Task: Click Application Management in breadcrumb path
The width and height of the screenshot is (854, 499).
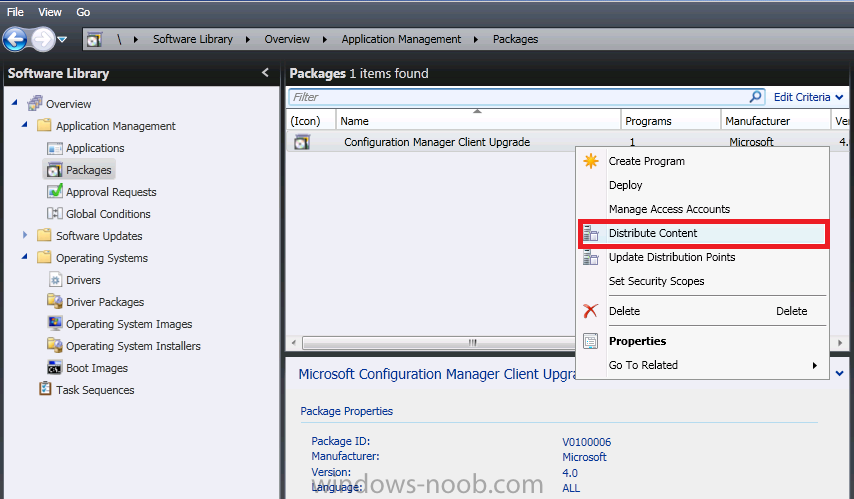Action: [401, 39]
